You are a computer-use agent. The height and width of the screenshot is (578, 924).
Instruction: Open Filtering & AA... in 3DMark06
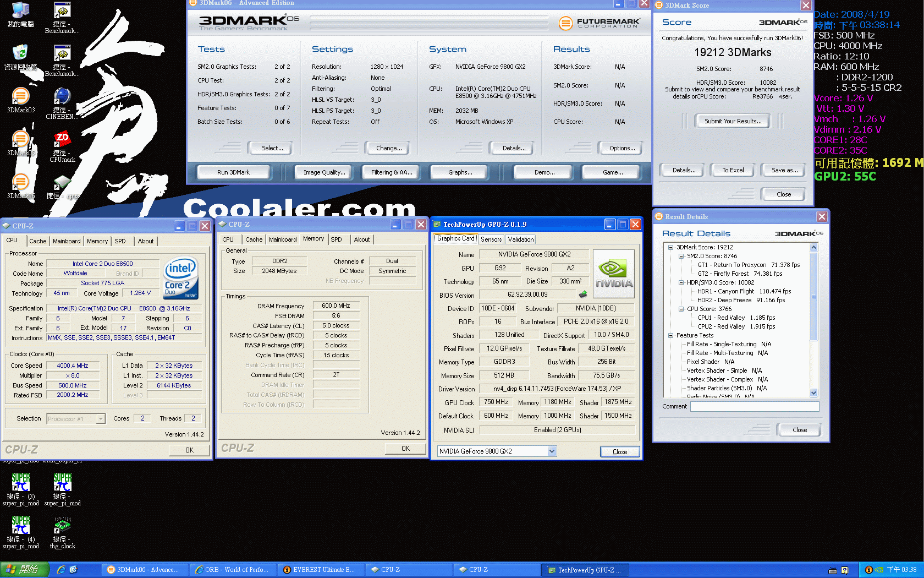pos(392,172)
